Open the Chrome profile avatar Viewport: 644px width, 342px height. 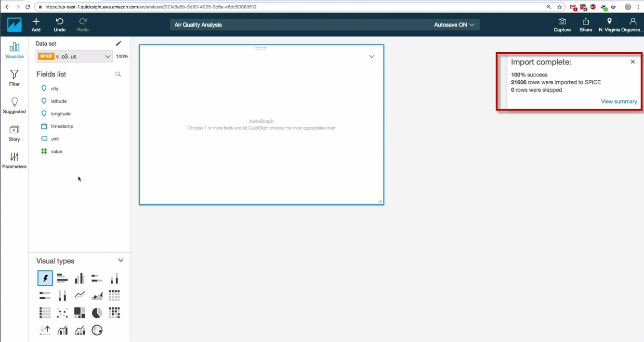(628, 7)
